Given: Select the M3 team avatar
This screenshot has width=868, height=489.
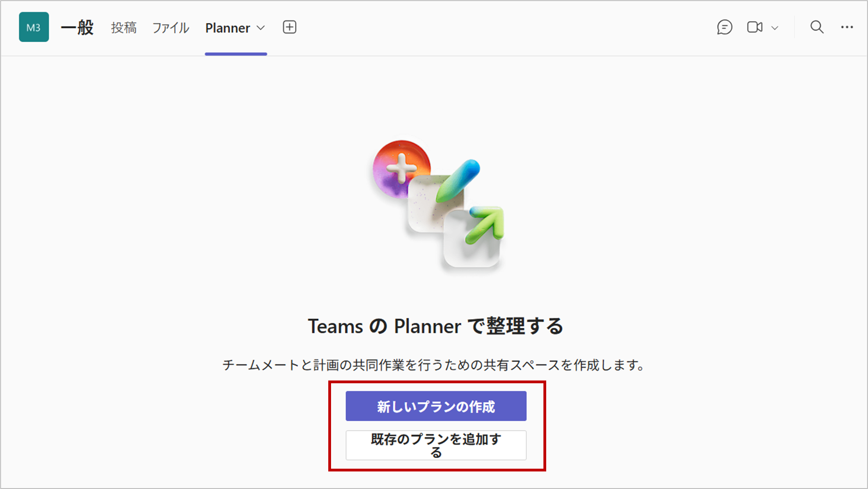Looking at the screenshot, I should coord(34,27).
